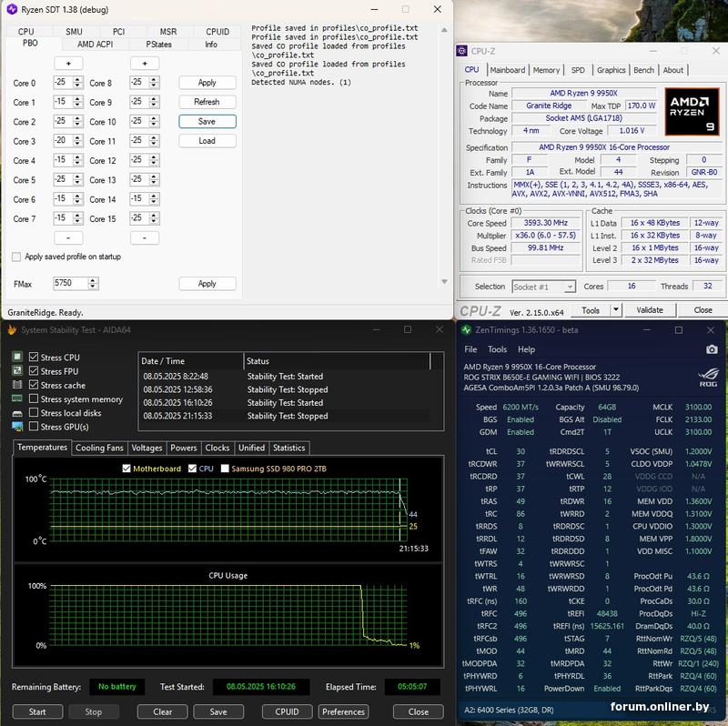Viewport: 728px width, 726px height.
Task: Open AIDA64 Preferences
Action: [343, 711]
